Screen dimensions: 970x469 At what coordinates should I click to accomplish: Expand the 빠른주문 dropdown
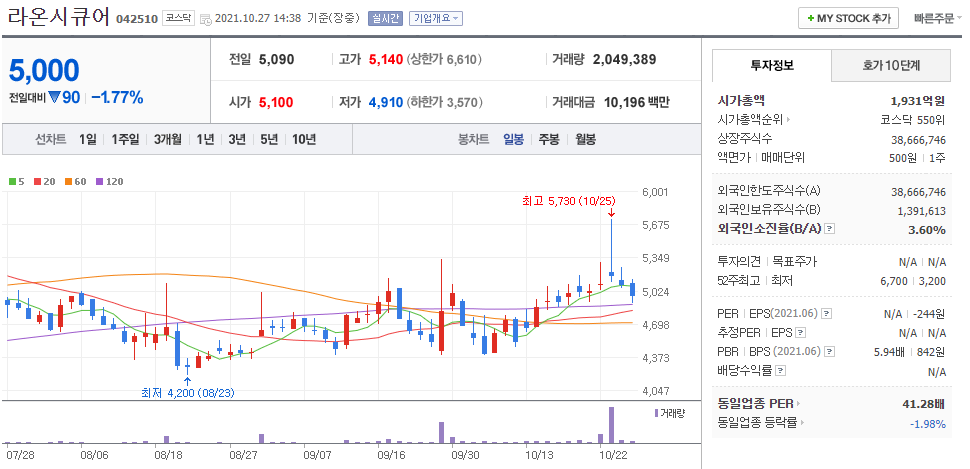click(x=938, y=19)
